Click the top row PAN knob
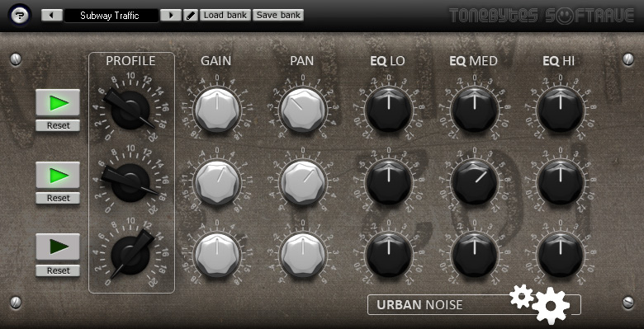The height and width of the screenshot is (329, 644). (303, 110)
